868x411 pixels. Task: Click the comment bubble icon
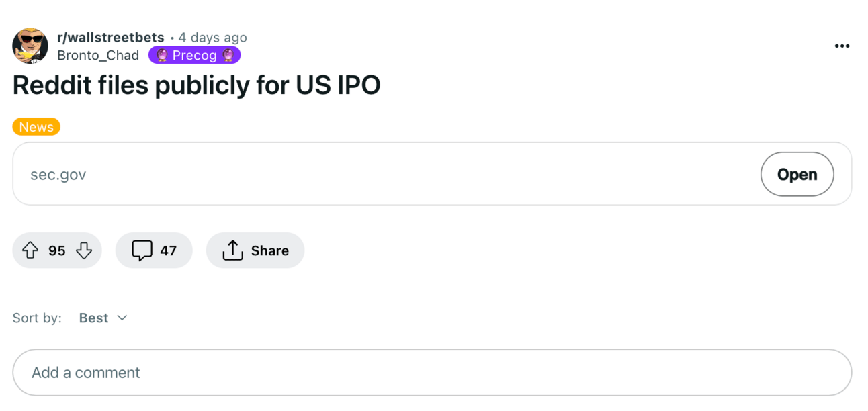142,250
